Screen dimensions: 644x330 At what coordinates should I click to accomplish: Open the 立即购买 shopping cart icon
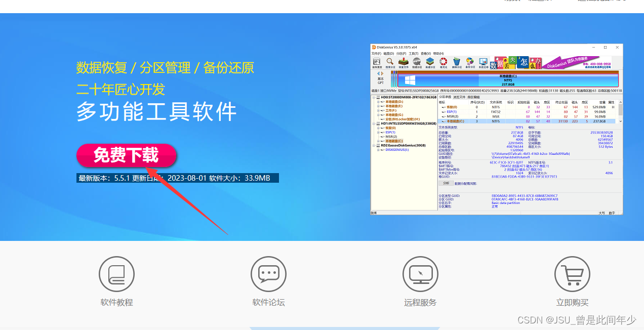point(572,274)
